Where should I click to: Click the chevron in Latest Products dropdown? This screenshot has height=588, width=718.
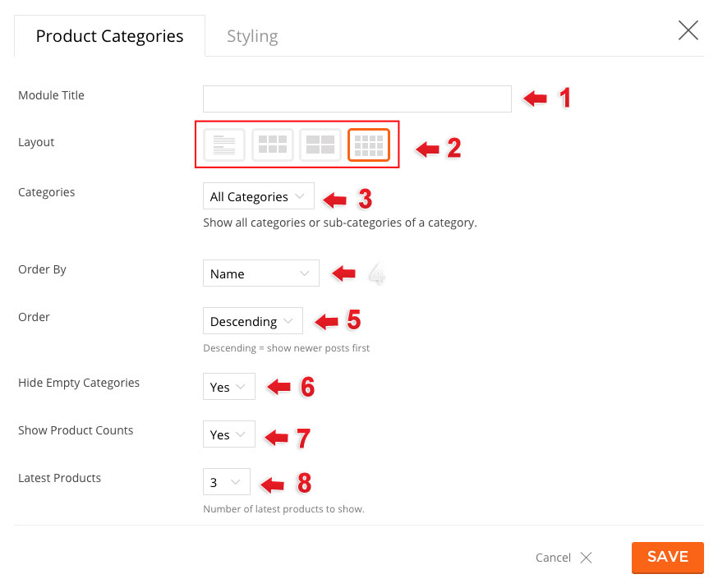pyautogui.click(x=236, y=482)
